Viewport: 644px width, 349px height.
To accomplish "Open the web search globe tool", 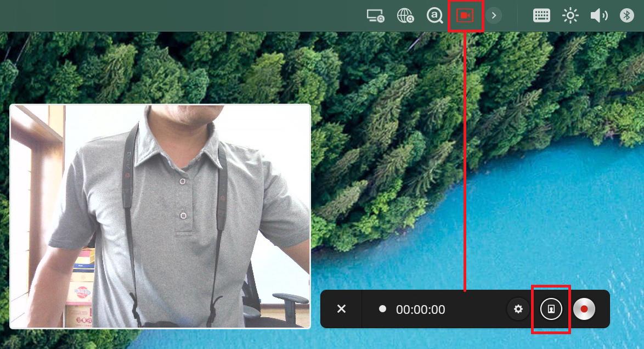I will (405, 15).
